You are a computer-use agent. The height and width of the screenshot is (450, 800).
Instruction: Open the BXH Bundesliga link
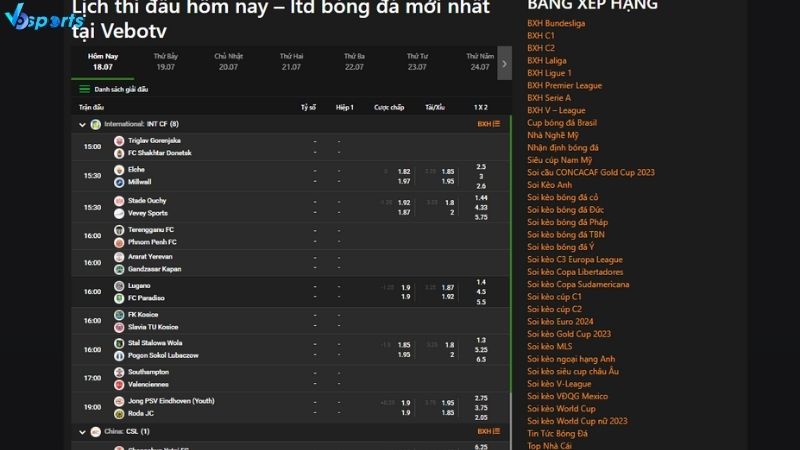[x=556, y=23]
